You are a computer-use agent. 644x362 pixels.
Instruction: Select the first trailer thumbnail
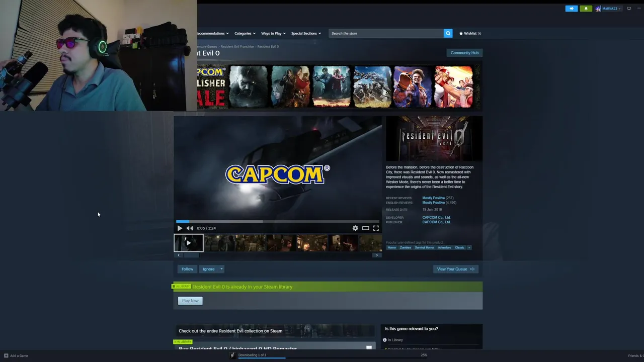click(x=189, y=243)
